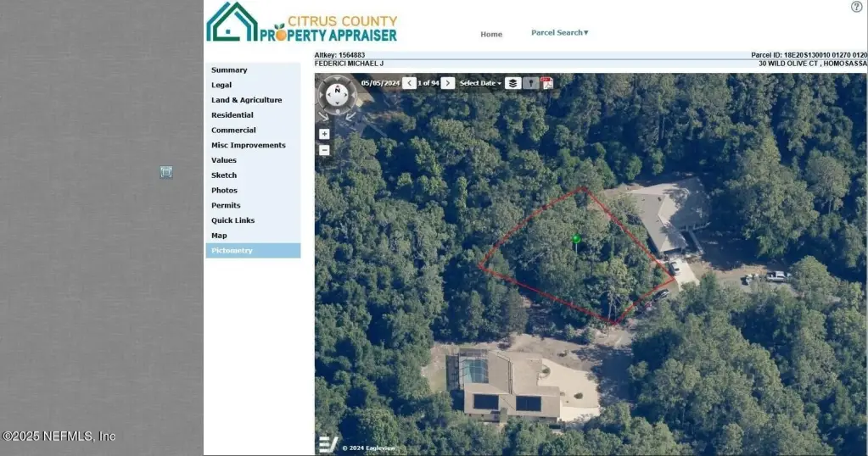Click the compass North control
This screenshot has height=456, width=868.
coord(337,95)
